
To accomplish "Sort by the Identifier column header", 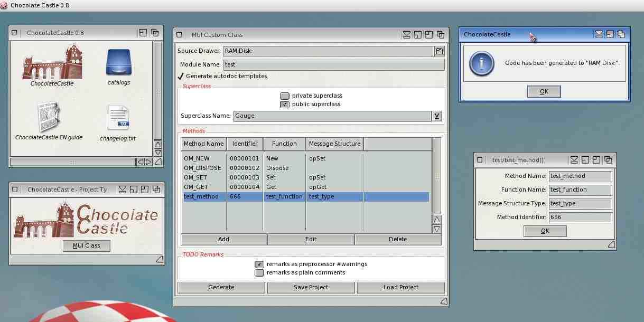I will click(x=245, y=144).
